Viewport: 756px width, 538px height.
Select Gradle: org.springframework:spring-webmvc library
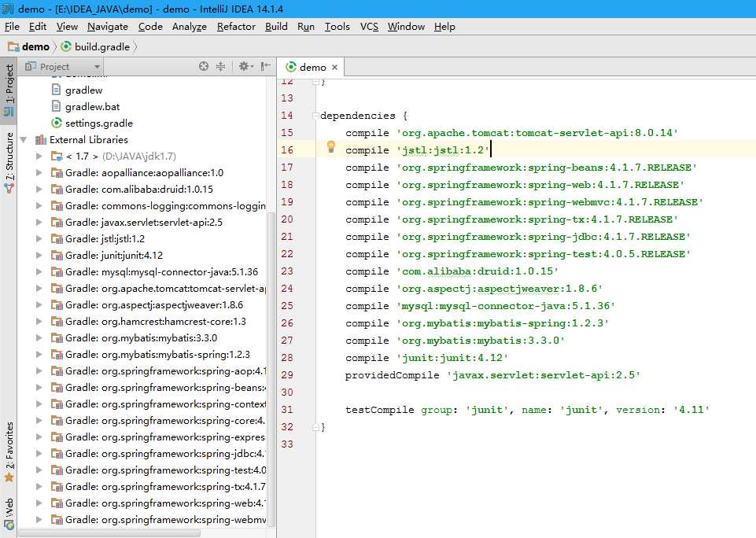coord(158,519)
